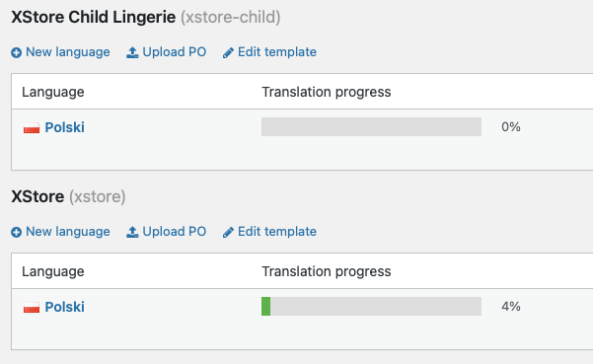Screen dimensions: 593x364
Task: Open Edit template for XStore Child Lingerie
Action: coord(277,51)
